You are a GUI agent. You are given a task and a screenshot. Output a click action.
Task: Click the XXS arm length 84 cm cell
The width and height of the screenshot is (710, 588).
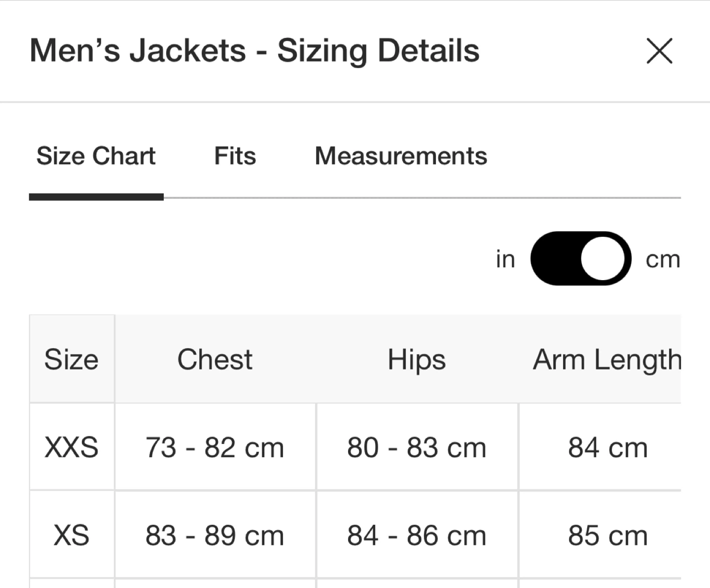pos(607,447)
